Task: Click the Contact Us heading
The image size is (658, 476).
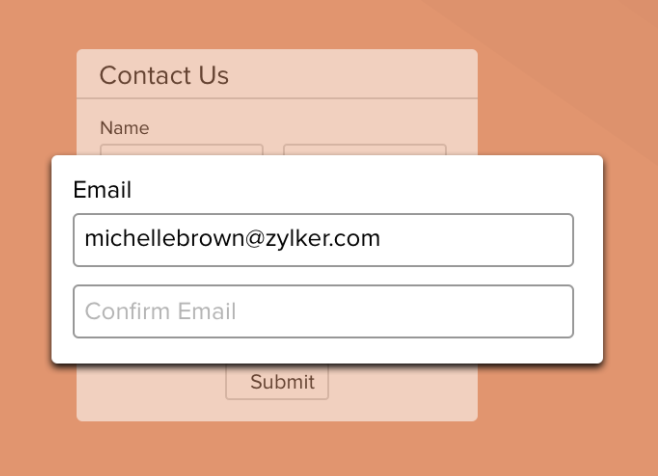Action: [x=164, y=75]
